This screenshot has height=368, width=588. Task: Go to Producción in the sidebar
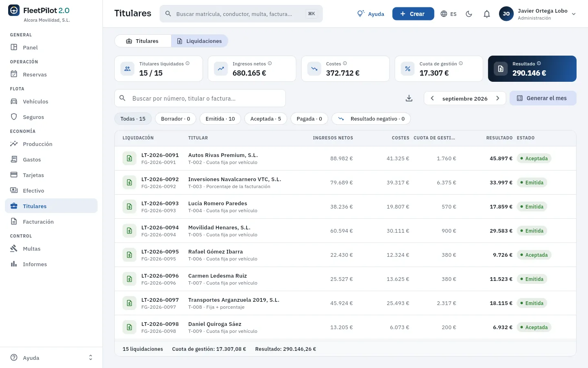click(x=51, y=144)
